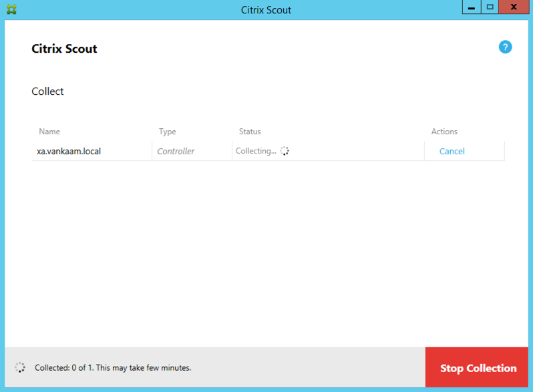Click the spinner next to Collecting status
This screenshot has height=392, width=533.
tap(285, 151)
